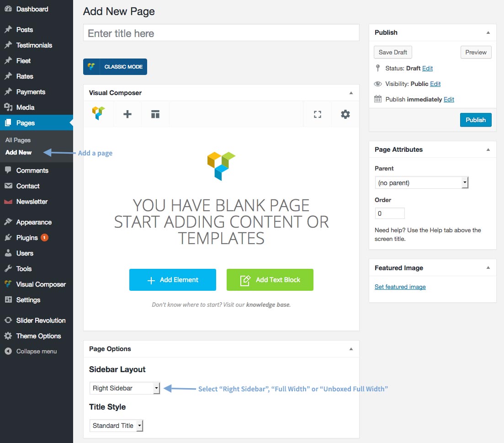The height and width of the screenshot is (443, 504).
Task: Open All Pages submenu item
Action: tap(18, 140)
